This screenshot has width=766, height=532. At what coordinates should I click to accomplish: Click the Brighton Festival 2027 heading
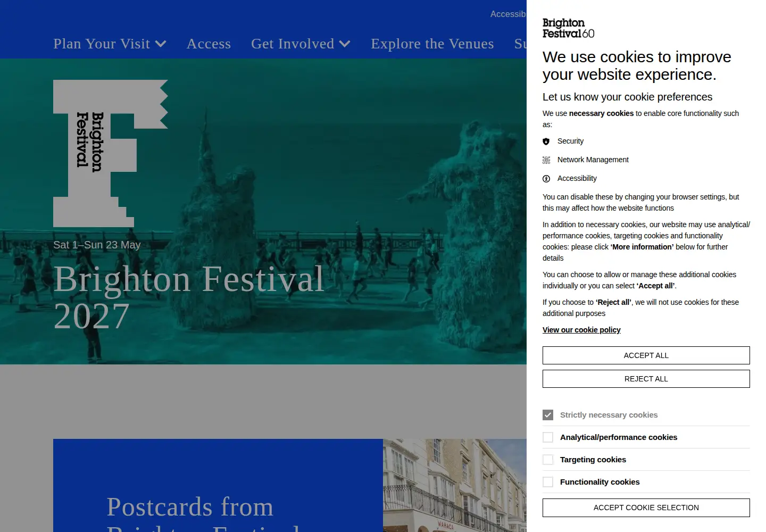pyautogui.click(x=189, y=297)
